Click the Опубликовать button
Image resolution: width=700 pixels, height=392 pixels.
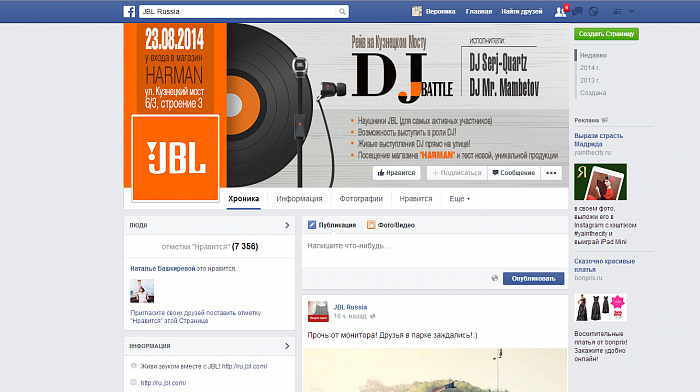click(533, 278)
